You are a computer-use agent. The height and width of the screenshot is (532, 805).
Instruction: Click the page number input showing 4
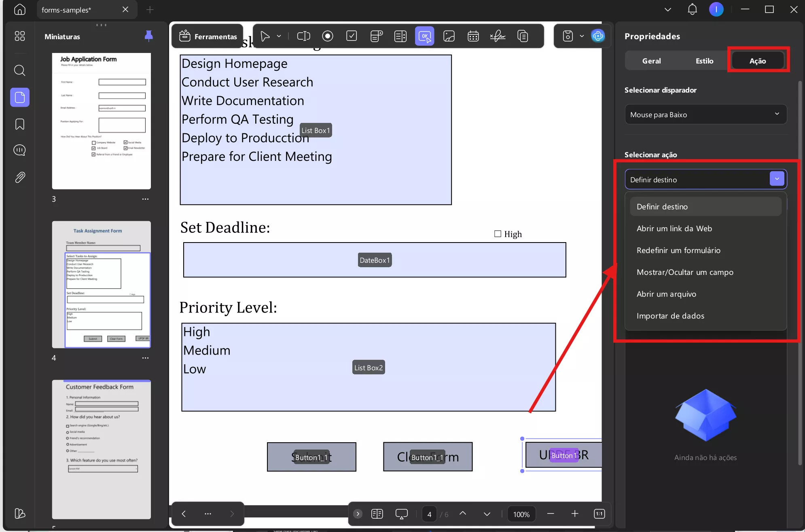429,514
